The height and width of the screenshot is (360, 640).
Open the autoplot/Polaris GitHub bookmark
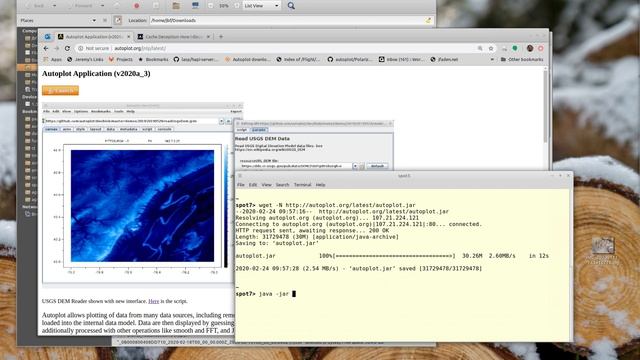[x=350, y=60]
